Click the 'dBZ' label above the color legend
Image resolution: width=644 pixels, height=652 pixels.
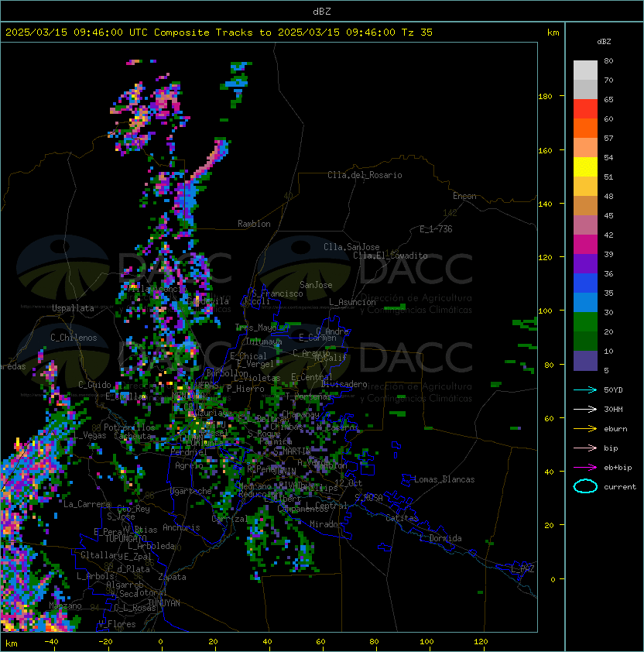point(604,42)
